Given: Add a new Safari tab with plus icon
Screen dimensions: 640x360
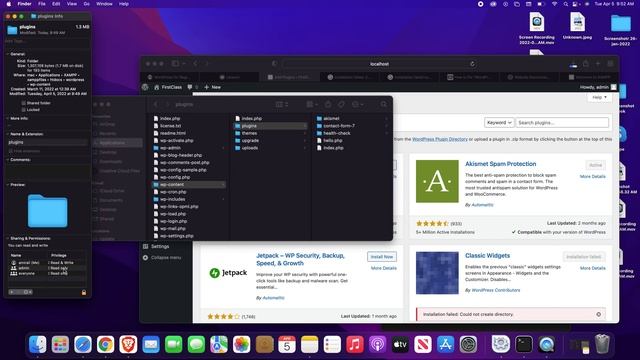Looking at the screenshot, I should [x=598, y=64].
